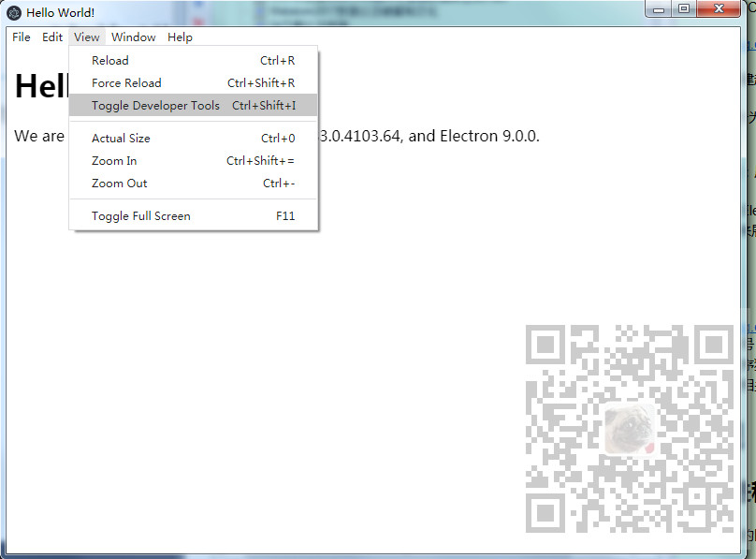756x559 pixels.
Task: Choose Reload from the View menu
Action: point(110,60)
